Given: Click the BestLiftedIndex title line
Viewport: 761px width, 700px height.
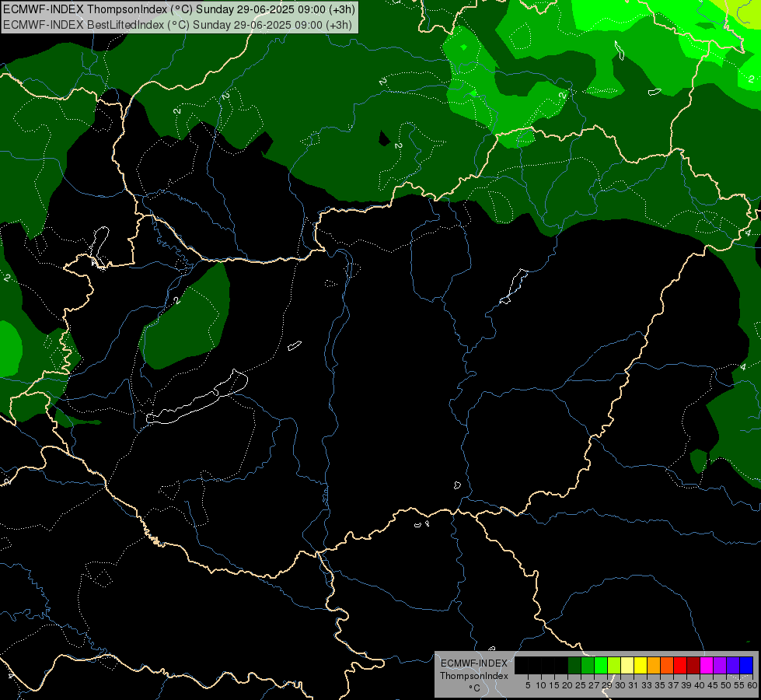Looking at the screenshot, I should pyautogui.click(x=177, y=25).
